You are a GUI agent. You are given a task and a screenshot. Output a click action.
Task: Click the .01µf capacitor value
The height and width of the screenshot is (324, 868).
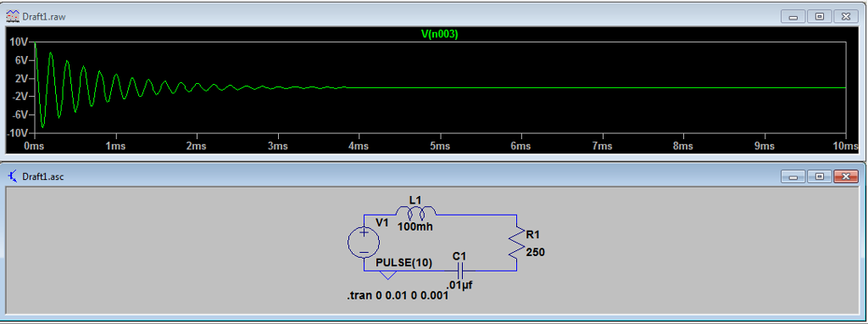click(x=459, y=285)
